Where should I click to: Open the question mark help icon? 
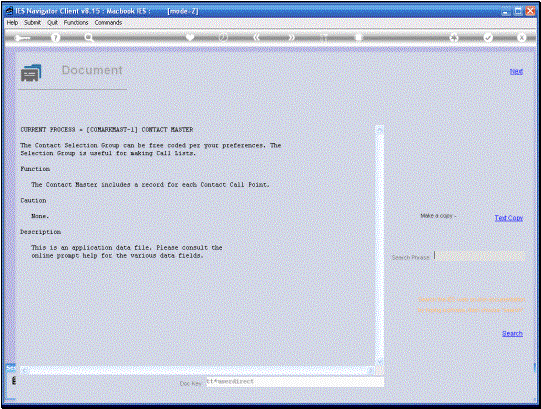tap(55, 37)
